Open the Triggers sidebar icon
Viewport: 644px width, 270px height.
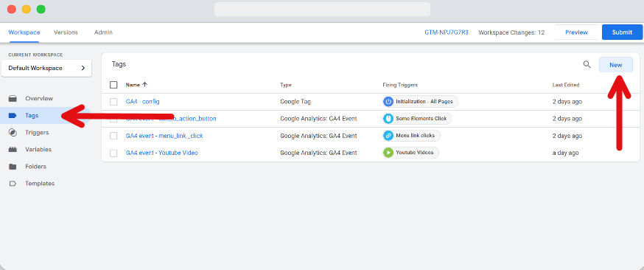(x=13, y=133)
